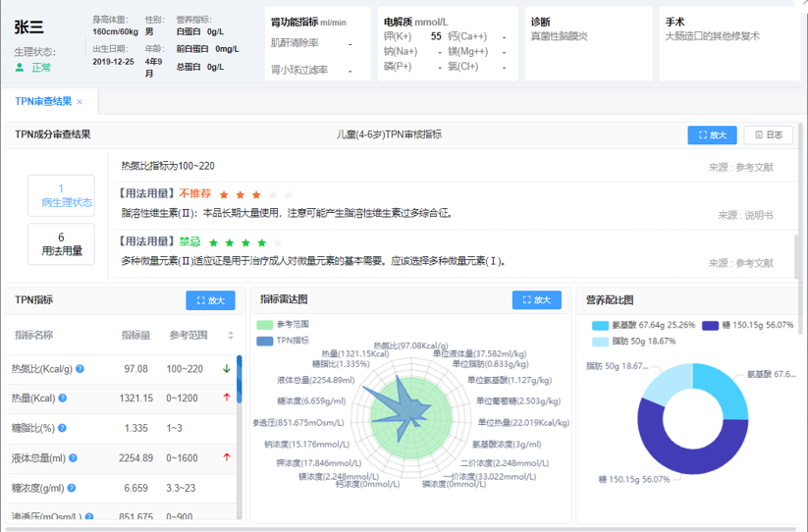Open help tooltip icon for 液体总量(ml)

click(x=75, y=457)
